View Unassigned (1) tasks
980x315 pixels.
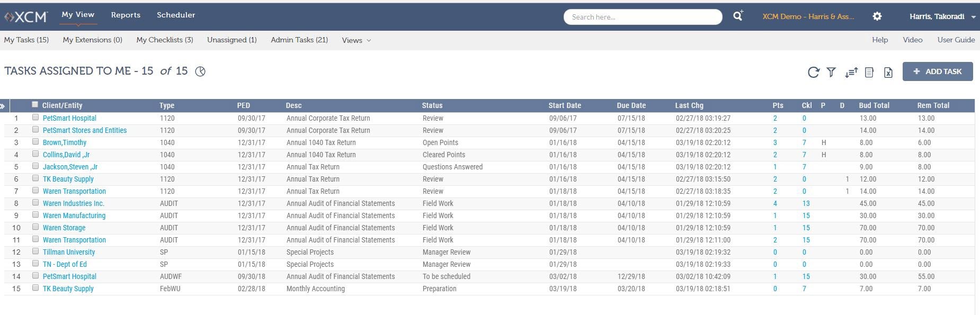point(232,40)
